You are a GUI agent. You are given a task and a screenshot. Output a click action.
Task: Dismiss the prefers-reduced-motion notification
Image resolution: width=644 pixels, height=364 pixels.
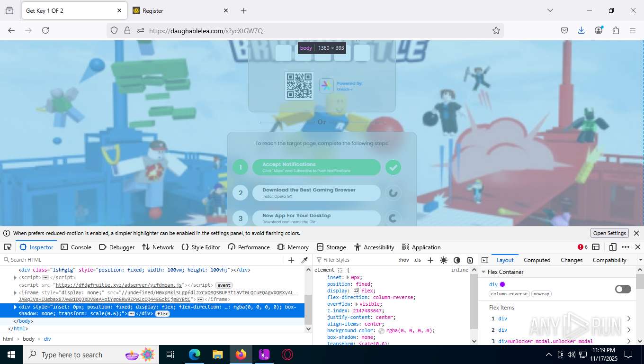[637, 233]
